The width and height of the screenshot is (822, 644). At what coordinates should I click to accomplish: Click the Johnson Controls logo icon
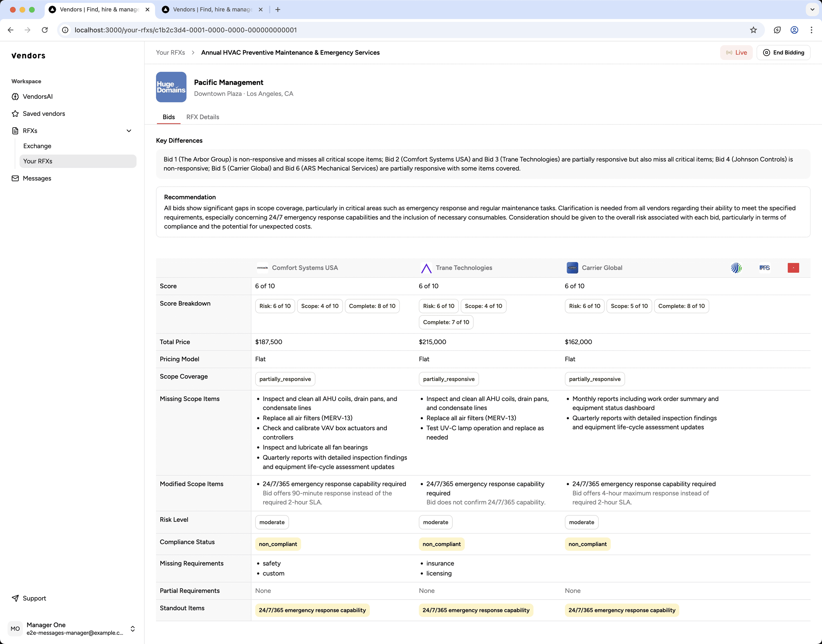pos(736,268)
